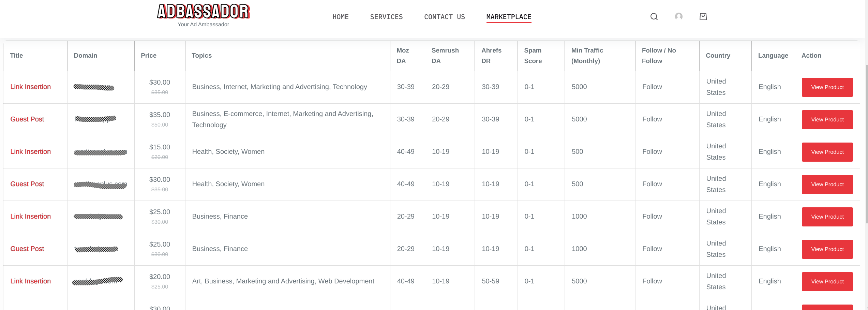
Task: Select 'Art, Business, Marketing and Advertising, Web Development'
Action: pyautogui.click(x=283, y=281)
